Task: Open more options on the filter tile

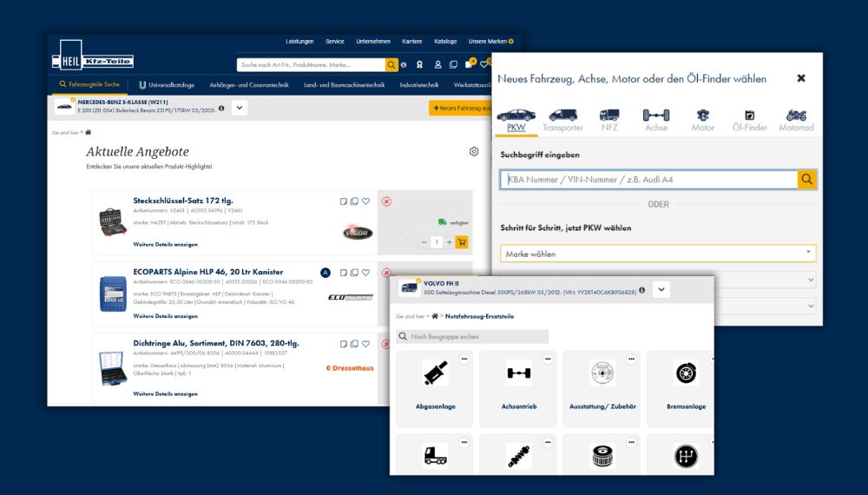Action: click(631, 442)
